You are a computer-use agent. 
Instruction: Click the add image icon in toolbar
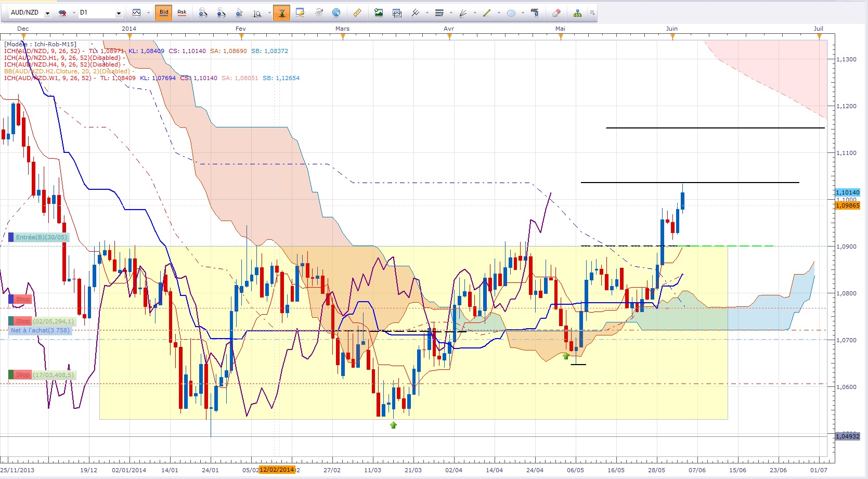379,13
